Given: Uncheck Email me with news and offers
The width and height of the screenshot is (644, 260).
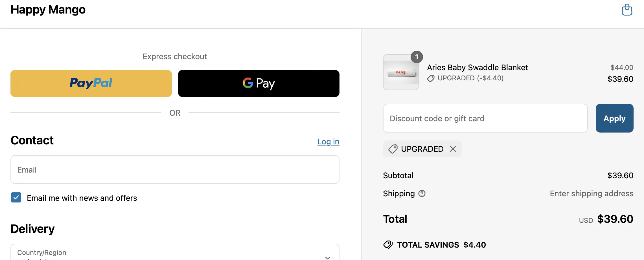Looking at the screenshot, I should pyautogui.click(x=16, y=198).
